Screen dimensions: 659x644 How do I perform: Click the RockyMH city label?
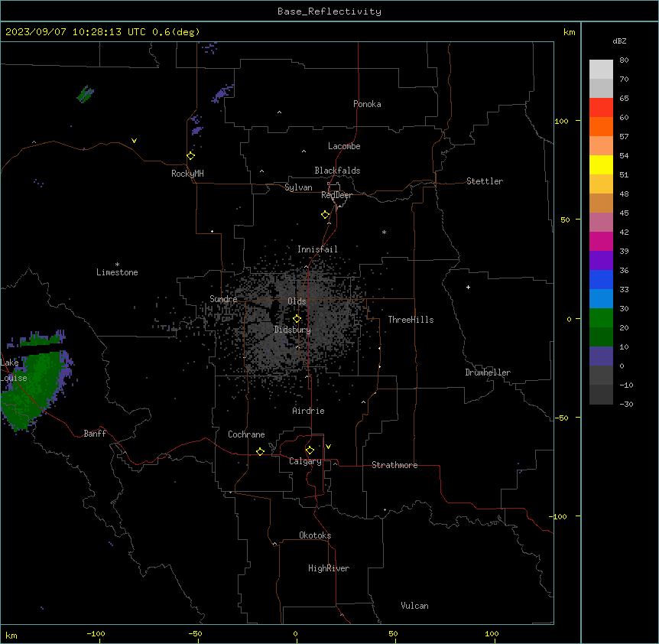pos(187,174)
